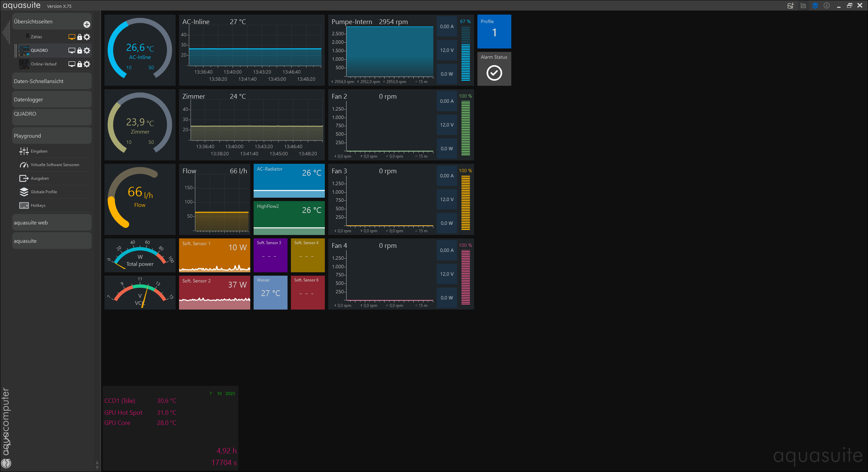The width and height of the screenshot is (868, 472).
Task: Toggle the lock icon on Online-Verlauf page
Action: pos(80,64)
